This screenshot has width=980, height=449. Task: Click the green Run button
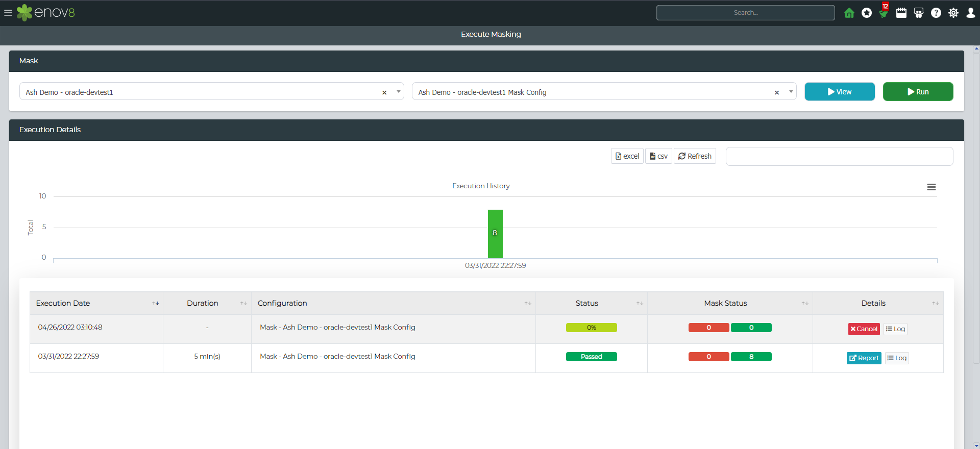pyautogui.click(x=918, y=92)
